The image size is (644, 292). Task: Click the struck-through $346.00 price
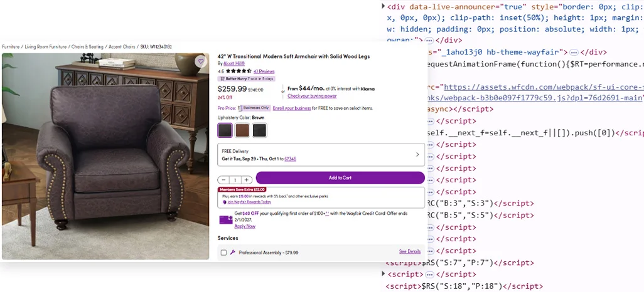255,90
